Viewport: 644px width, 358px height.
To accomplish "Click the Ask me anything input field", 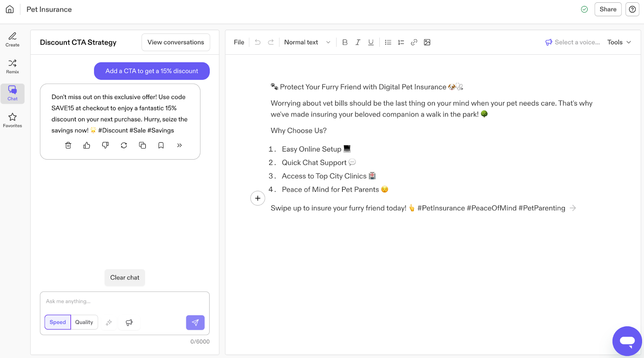I will tap(124, 301).
